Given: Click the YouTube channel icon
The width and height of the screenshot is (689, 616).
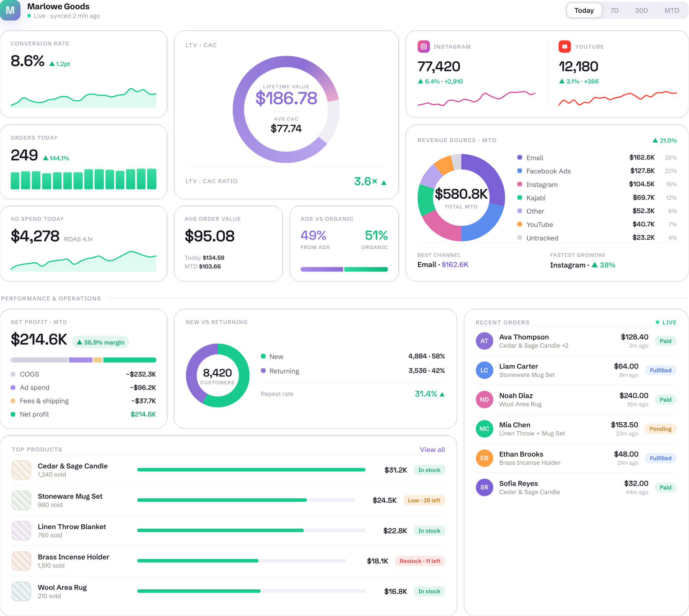Looking at the screenshot, I should click(x=564, y=47).
